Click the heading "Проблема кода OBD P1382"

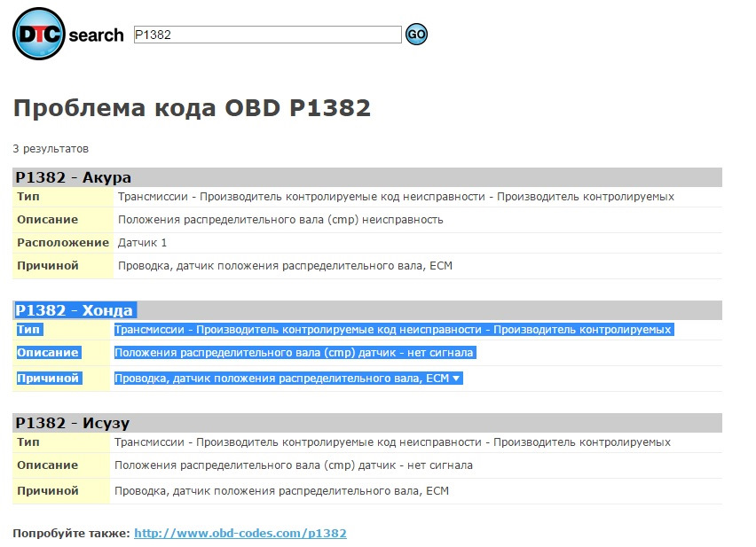click(x=192, y=107)
